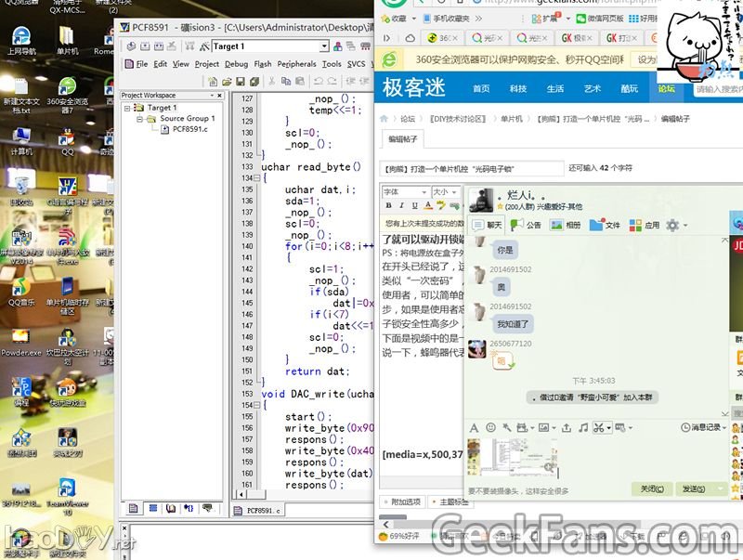The height and width of the screenshot is (560, 743).
Task: Open the Debug menu in Keil
Action: 236,64
